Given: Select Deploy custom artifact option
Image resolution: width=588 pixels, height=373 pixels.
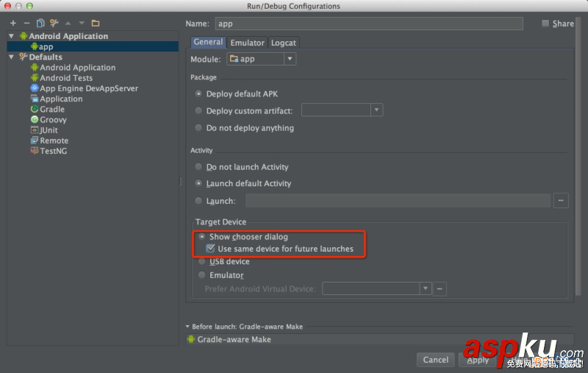Looking at the screenshot, I should [198, 110].
